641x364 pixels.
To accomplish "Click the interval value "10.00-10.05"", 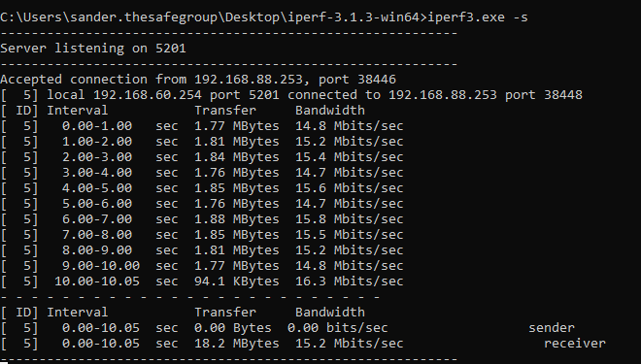I will pyautogui.click(x=97, y=281).
